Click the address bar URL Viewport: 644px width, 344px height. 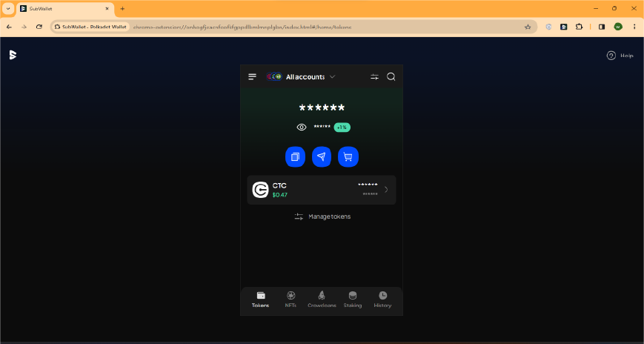tap(242, 27)
